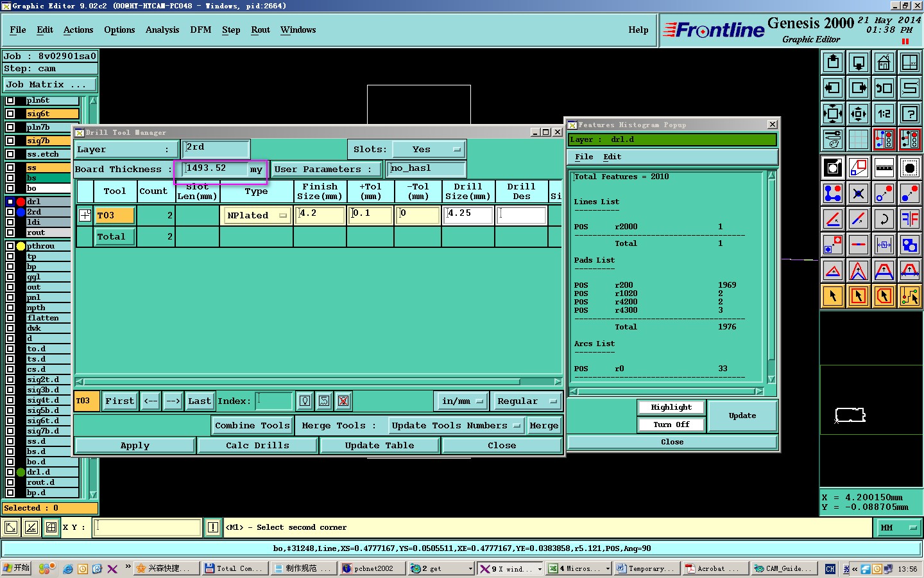Click the Apply button
924x578 pixels.
click(135, 445)
